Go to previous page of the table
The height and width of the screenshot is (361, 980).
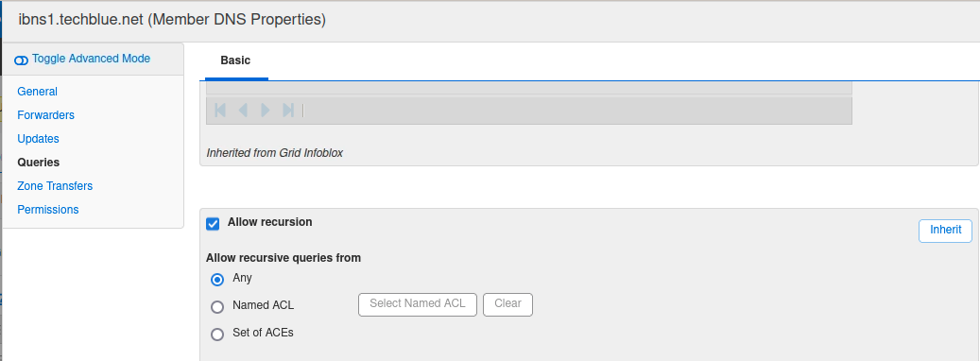coord(243,111)
